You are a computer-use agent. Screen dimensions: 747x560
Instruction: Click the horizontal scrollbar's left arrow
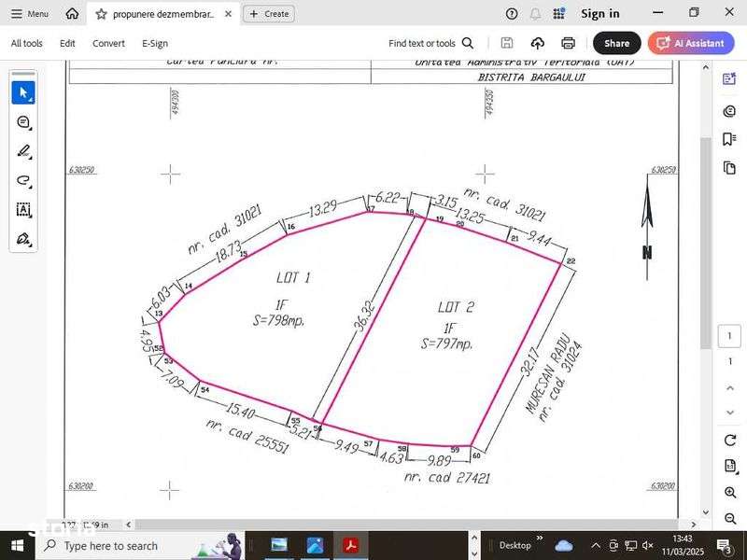point(129,525)
